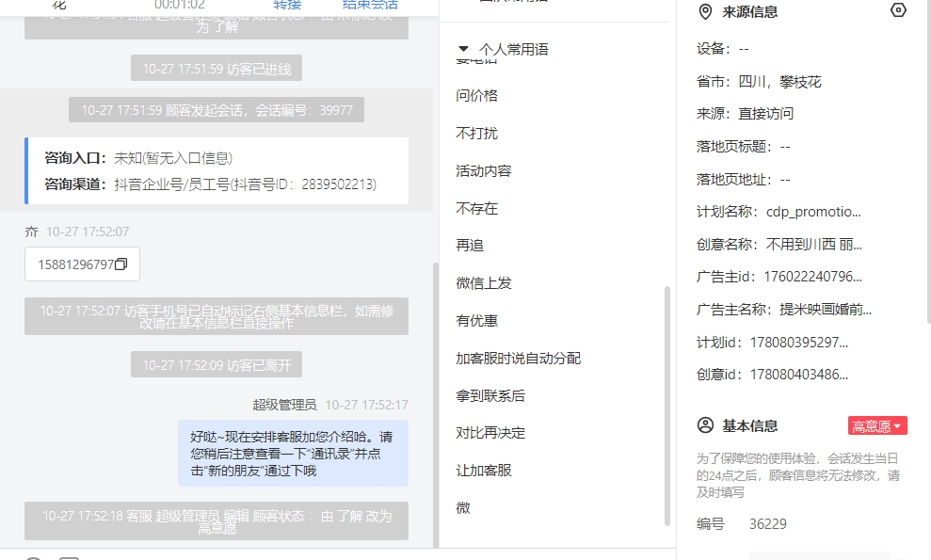Insert the 微信上发 quick phrase
Screen dimensions: 931x560
[x=484, y=283]
